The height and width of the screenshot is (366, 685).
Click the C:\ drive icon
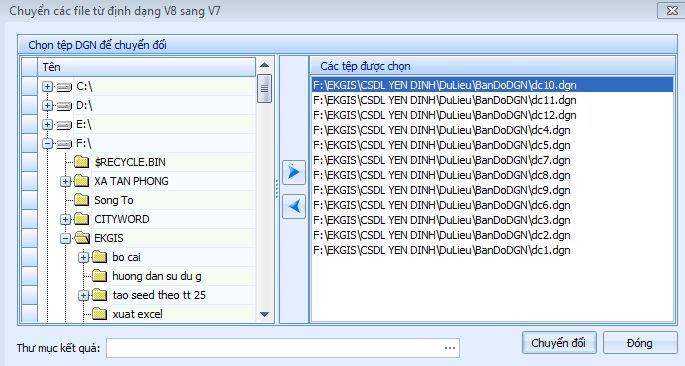click(x=64, y=87)
